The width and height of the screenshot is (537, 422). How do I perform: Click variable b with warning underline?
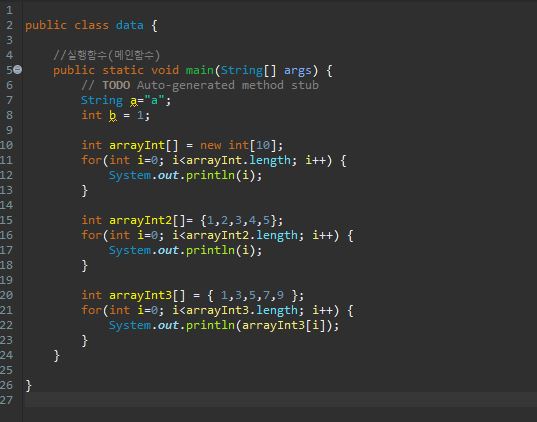(x=113, y=115)
